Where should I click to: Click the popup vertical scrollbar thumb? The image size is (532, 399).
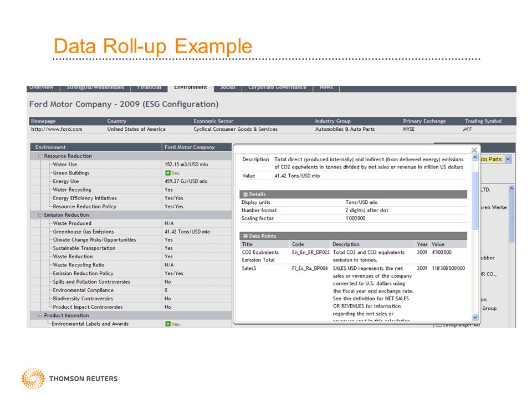475,200
